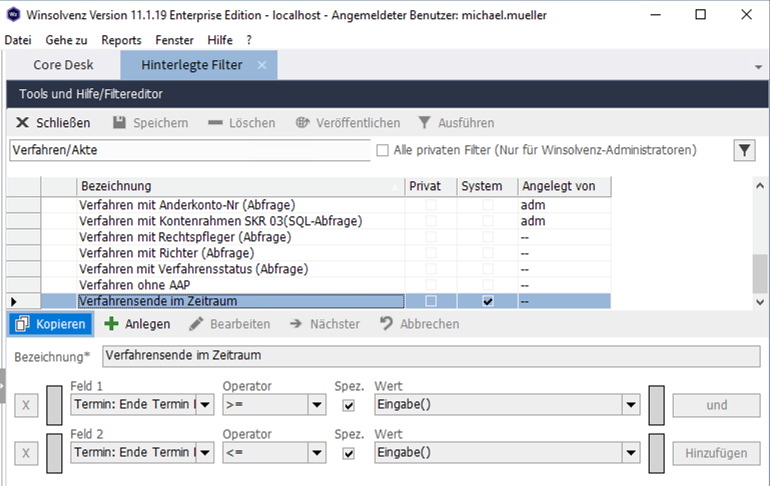Click the current row indicator arrow
The width and height of the screenshot is (770, 486).
point(14,301)
